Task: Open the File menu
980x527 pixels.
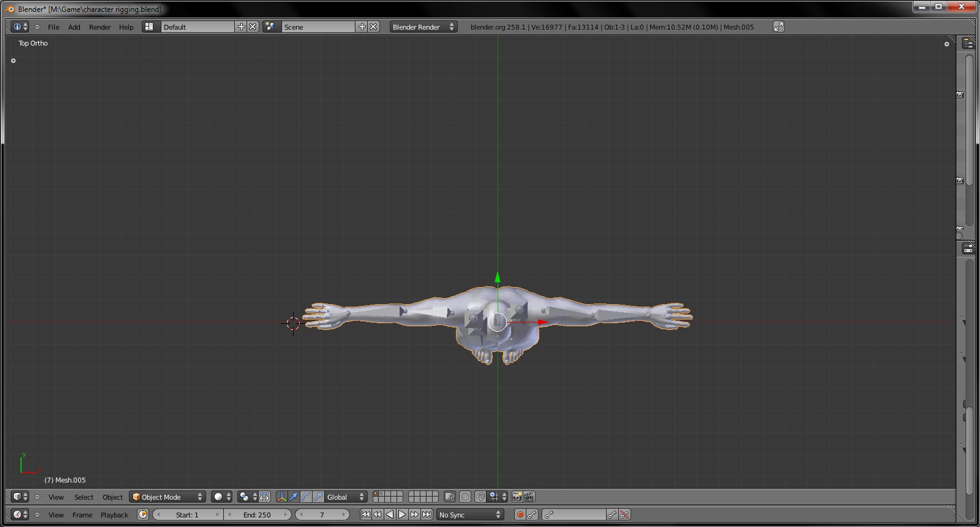Action: (54, 27)
